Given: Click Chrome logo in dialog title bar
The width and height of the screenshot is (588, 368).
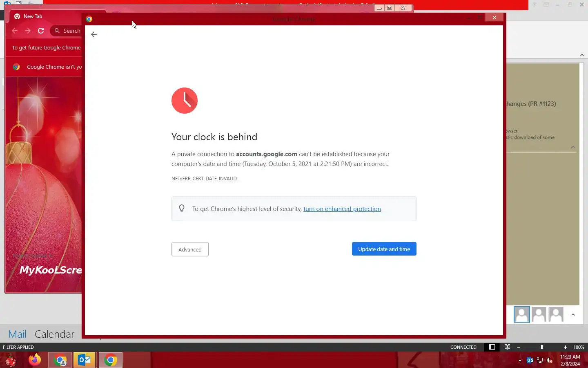Looking at the screenshot, I should pyautogui.click(x=89, y=19).
